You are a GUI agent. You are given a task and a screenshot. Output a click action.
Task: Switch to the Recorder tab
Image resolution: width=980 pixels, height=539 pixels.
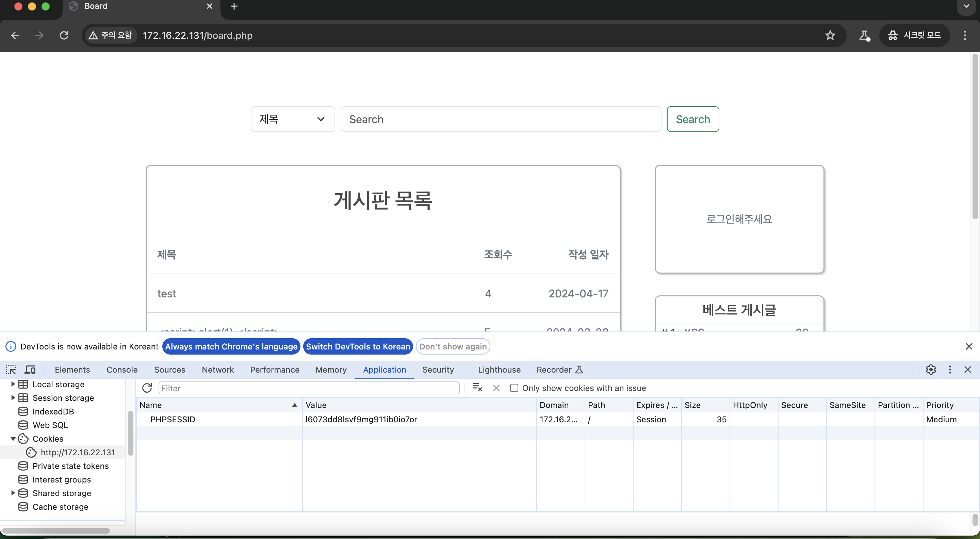pyautogui.click(x=559, y=370)
